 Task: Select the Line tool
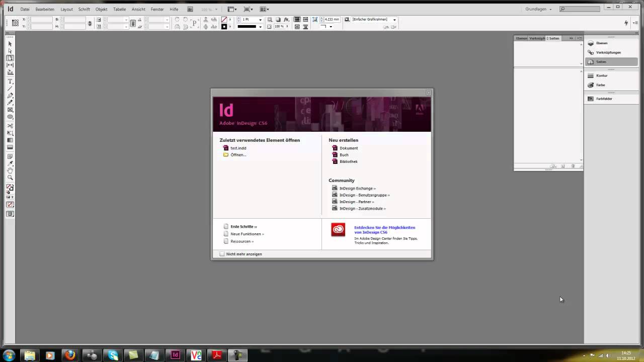click(10, 88)
